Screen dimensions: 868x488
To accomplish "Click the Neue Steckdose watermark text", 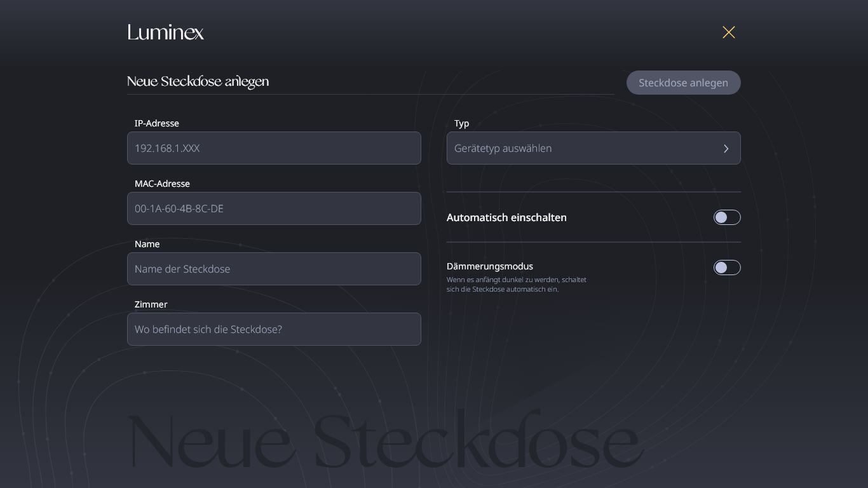I will [384, 438].
